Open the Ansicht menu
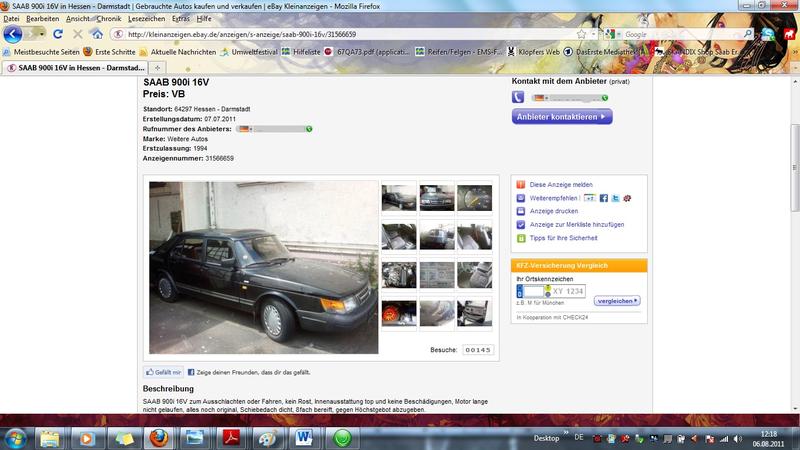Viewport: 800px width, 450px height. [78, 19]
